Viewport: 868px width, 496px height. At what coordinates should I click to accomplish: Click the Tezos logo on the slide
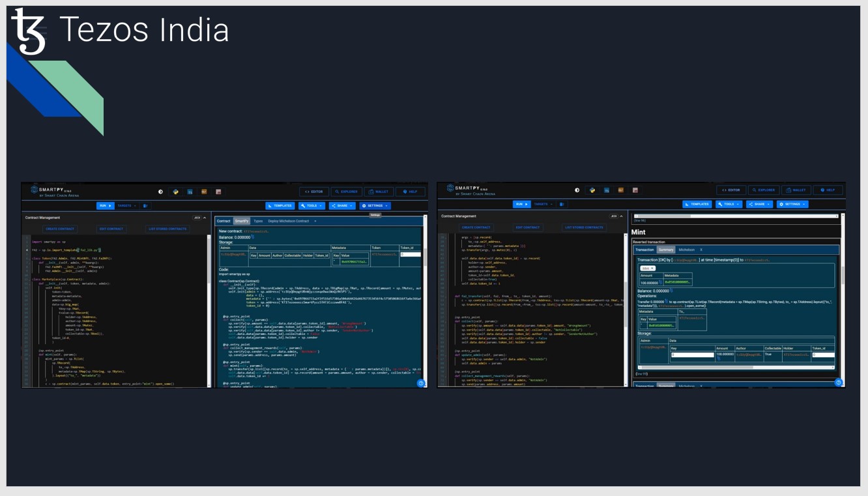[29, 30]
